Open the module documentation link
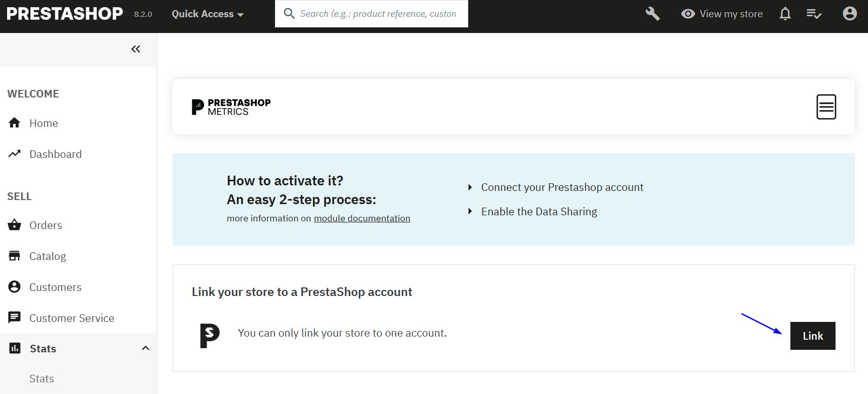 (362, 218)
